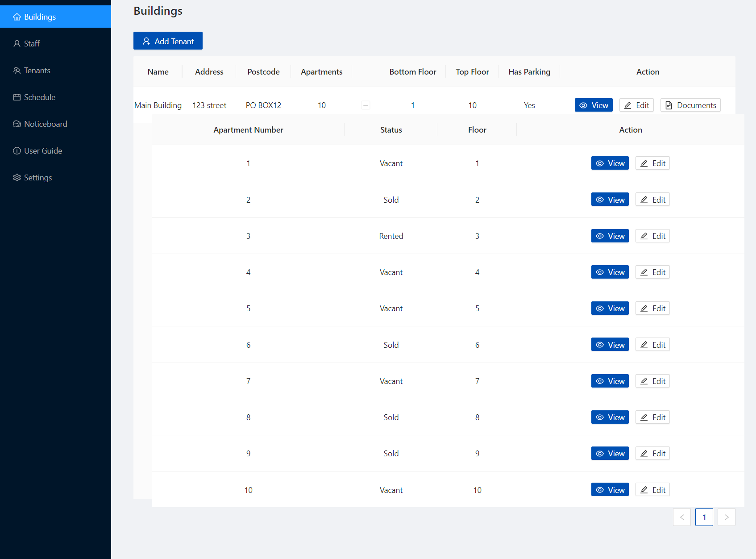The height and width of the screenshot is (559, 756).
Task: Click the Buildings page heading
Action: pyautogui.click(x=158, y=11)
